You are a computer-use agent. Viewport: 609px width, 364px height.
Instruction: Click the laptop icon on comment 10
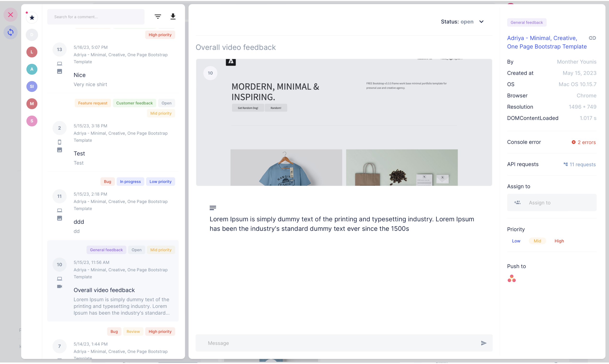[59, 279]
